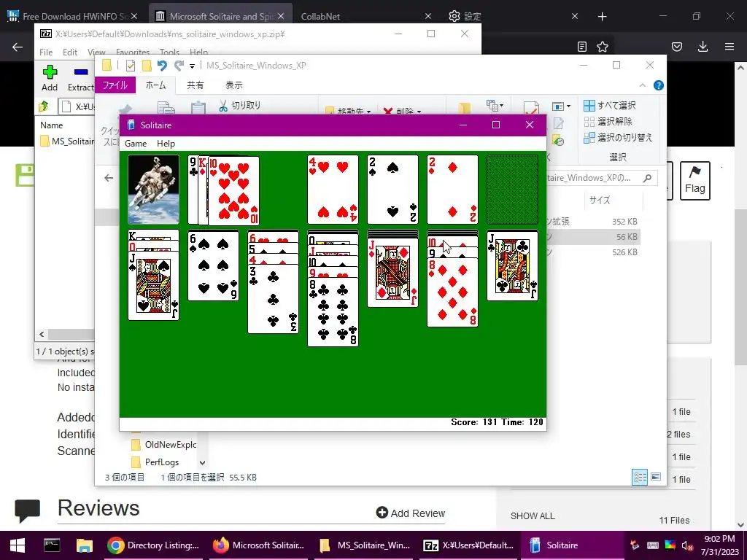Select the PerfLogs folder in the tree
This screenshot has height=560, width=747.
click(x=155, y=462)
